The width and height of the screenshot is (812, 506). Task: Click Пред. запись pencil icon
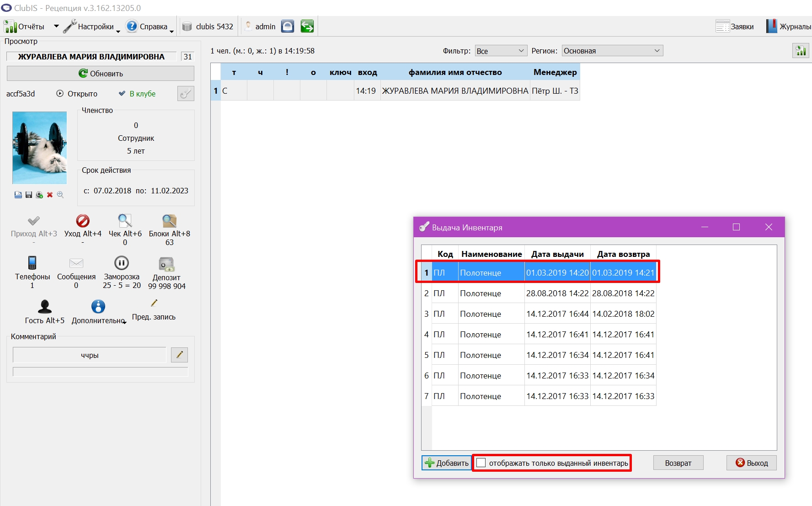(154, 303)
